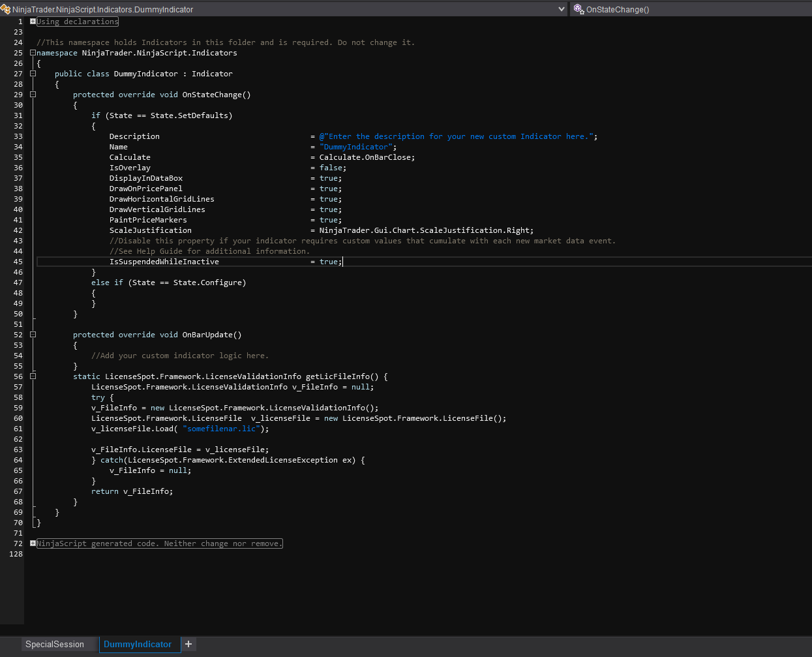Screen dimensions: 812x657
Task: Switch to the SpecialSession tab
Action: pos(55,644)
